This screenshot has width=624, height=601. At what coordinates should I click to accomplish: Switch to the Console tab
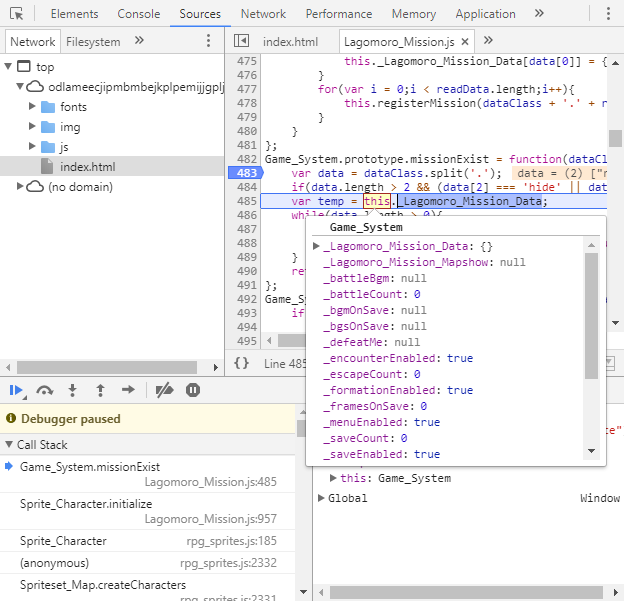pos(138,14)
